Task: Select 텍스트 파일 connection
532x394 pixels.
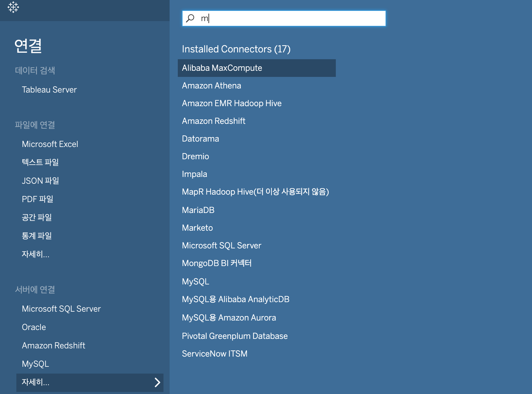Action: tap(40, 162)
